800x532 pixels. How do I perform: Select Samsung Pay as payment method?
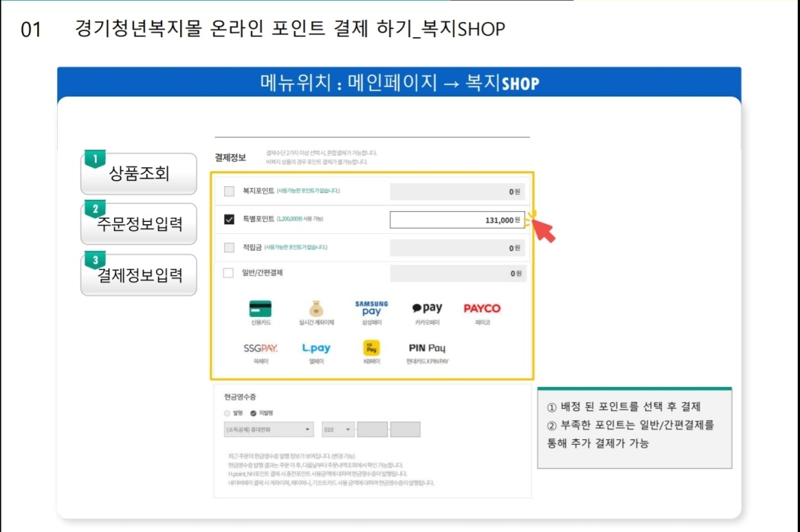tap(370, 307)
